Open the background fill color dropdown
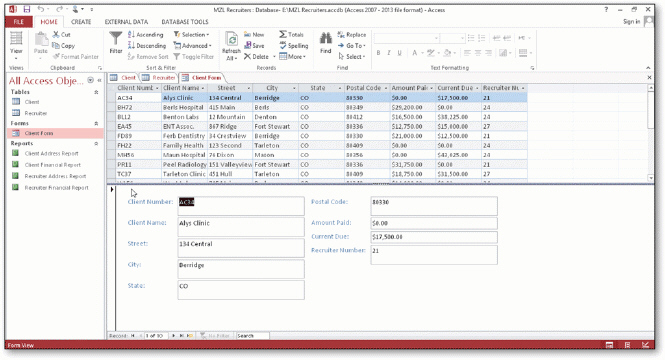This screenshot has width=665, height=360. pyautogui.click(x=455, y=53)
